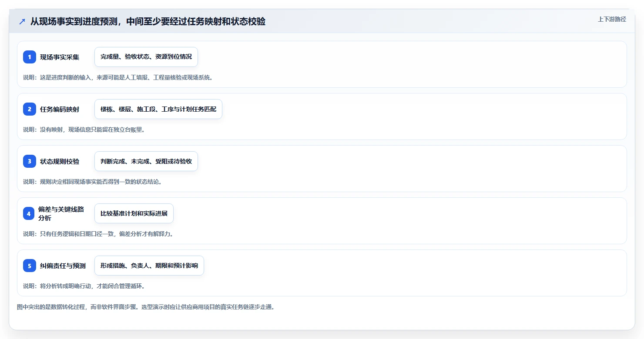Viewport: 644px width, 339px height.
Task: Click the 任务编码映射 step title
Action: click(x=60, y=109)
